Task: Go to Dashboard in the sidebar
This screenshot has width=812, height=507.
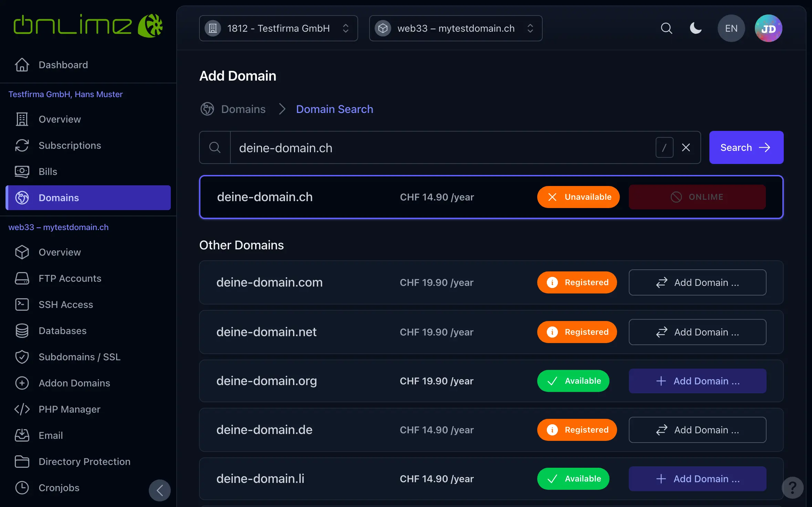Action: click(88, 65)
